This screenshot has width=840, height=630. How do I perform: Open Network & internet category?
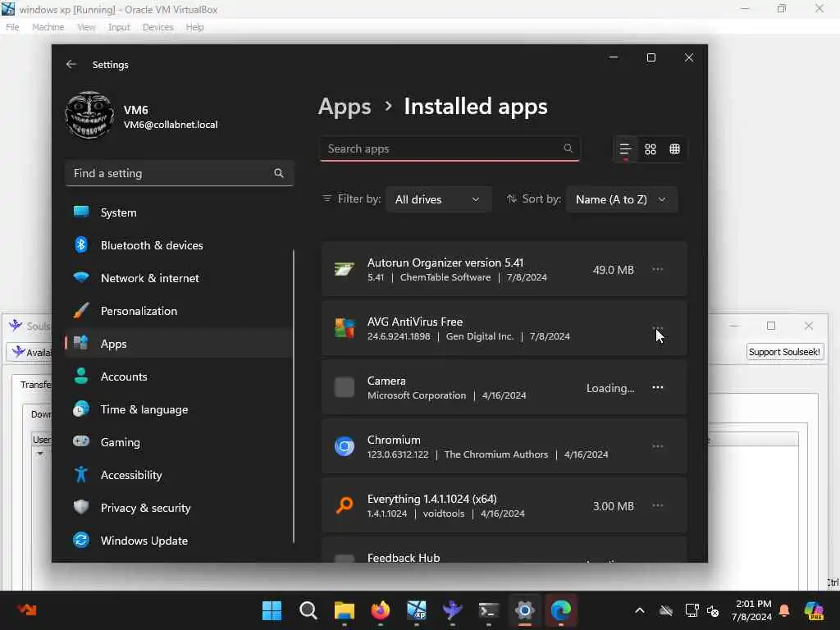pyautogui.click(x=179, y=278)
